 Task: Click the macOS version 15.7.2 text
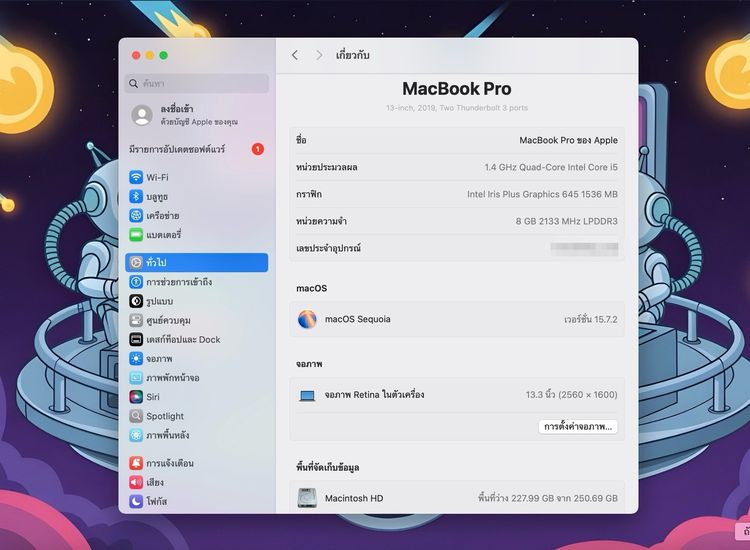(x=591, y=319)
